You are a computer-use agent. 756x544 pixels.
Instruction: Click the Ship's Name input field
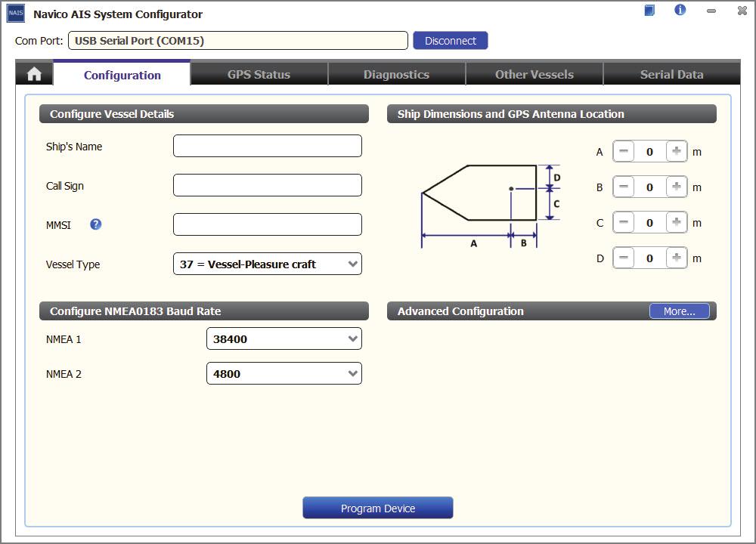268,146
